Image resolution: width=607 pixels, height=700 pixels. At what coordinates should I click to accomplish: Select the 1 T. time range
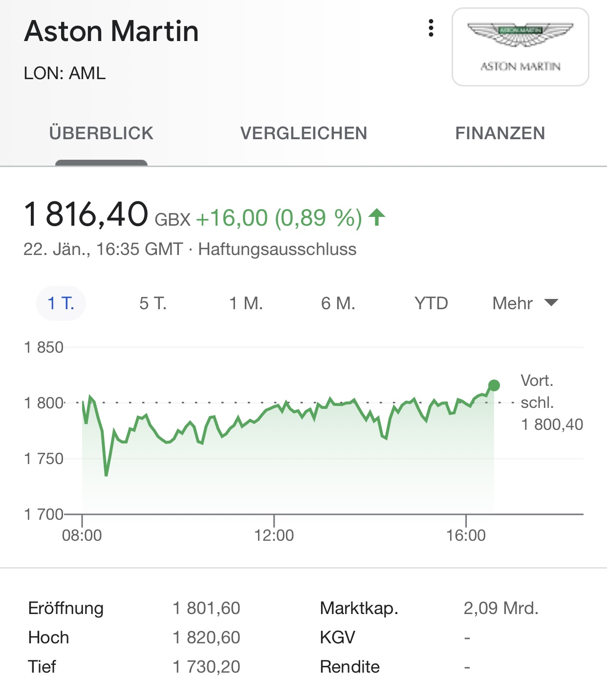pyautogui.click(x=61, y=303)
